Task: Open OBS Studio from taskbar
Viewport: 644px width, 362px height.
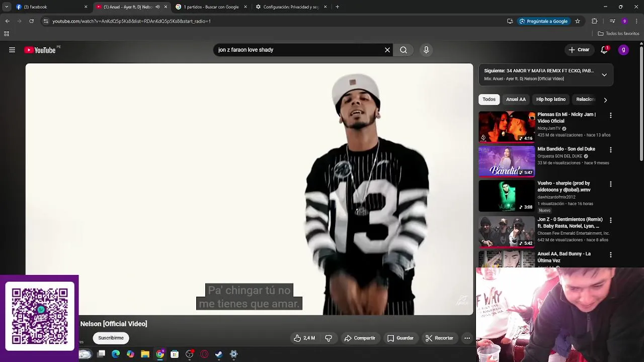Action: click(190, 354)
